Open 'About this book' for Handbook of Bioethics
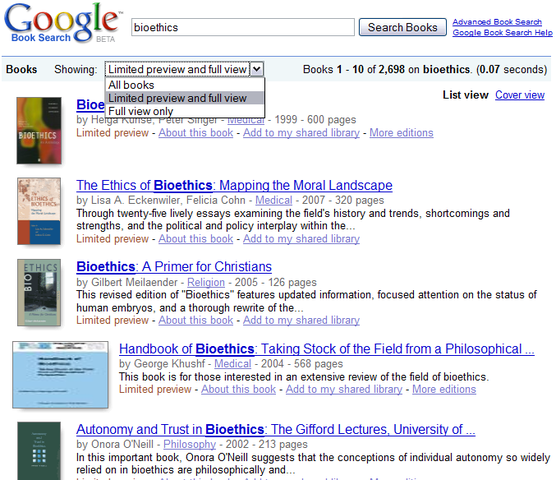The image size is (556, 480). [239, 389]
